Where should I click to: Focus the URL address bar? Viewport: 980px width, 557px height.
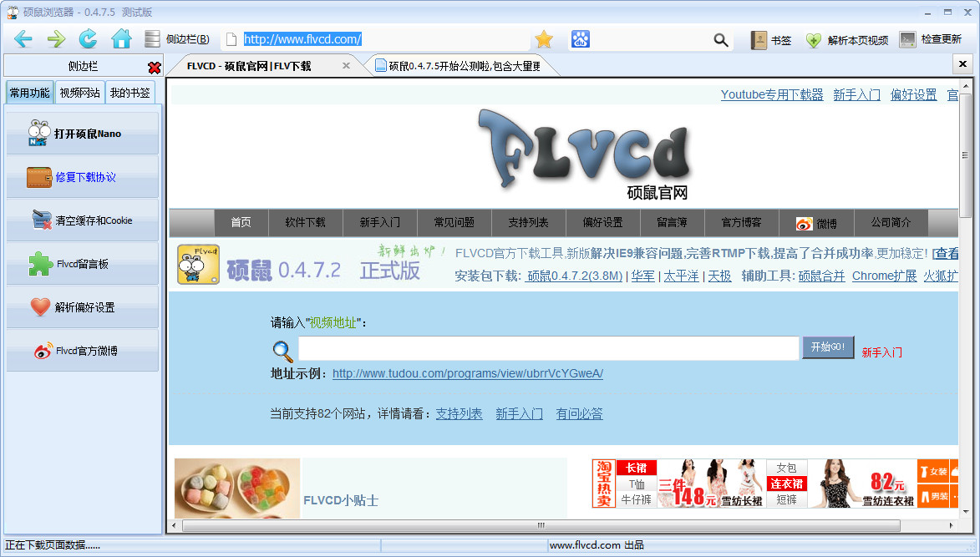tap(375, 39)
